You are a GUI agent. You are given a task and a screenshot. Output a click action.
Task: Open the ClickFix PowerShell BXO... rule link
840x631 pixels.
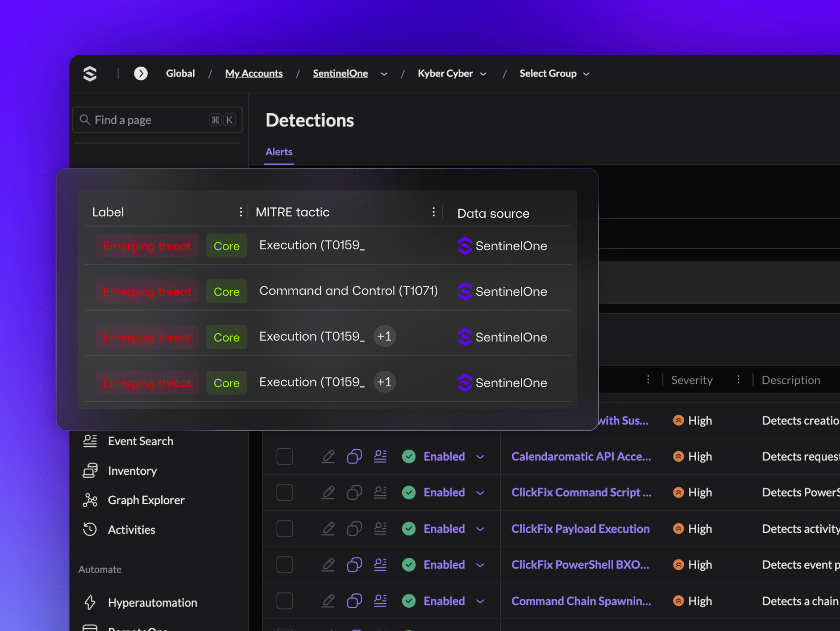[580, 565]
